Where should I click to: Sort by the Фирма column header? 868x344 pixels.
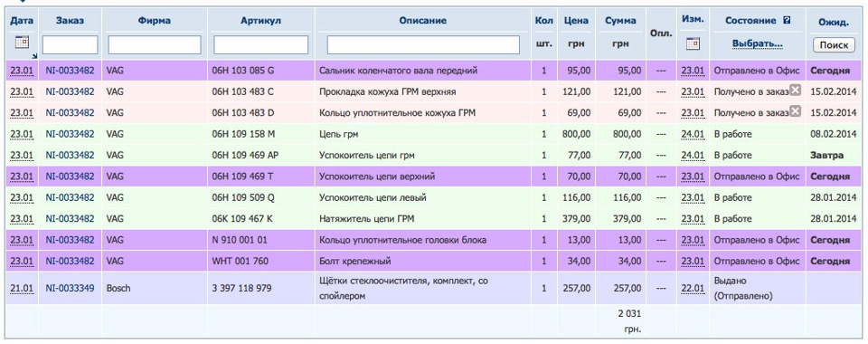point(155,21)
